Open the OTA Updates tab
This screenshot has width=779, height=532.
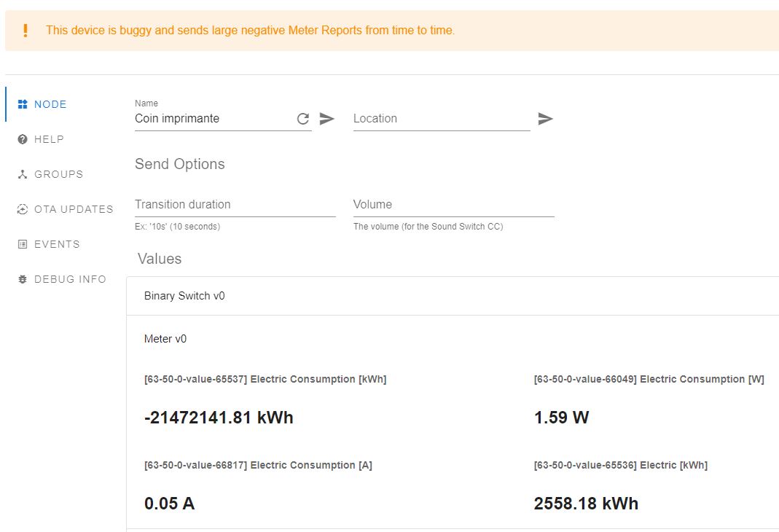point(74,209)
